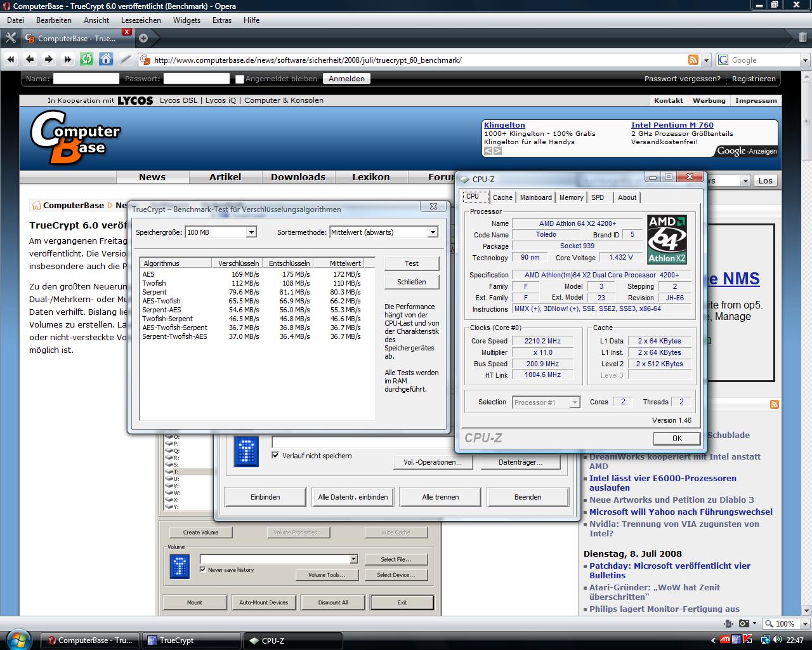This screenshot has height=650, width=812.
Task: Click the Test button in benchmark window
Action: (x=412, y=263)
